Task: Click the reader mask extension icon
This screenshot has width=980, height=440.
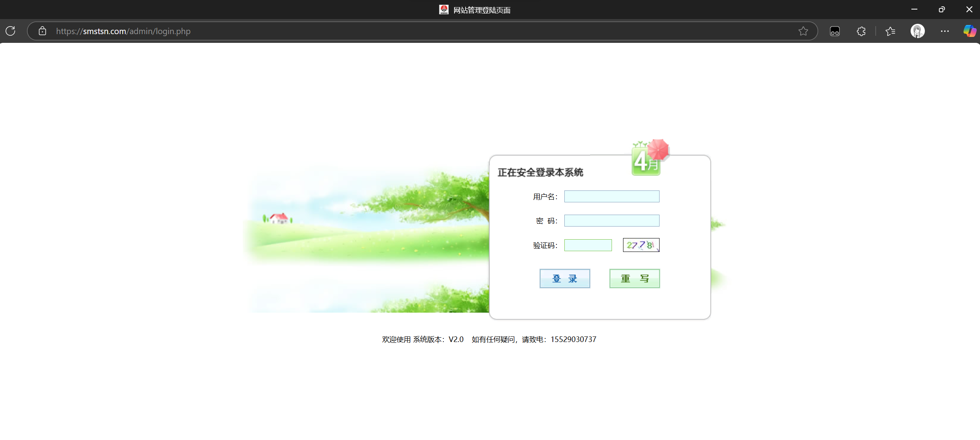Action: coord(835,31)
